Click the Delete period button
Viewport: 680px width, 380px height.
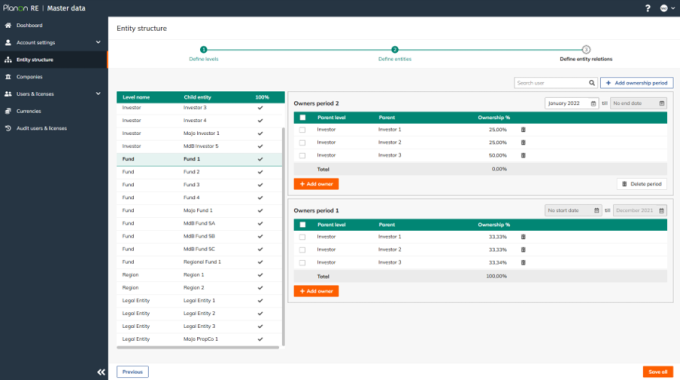coord(641,184)
